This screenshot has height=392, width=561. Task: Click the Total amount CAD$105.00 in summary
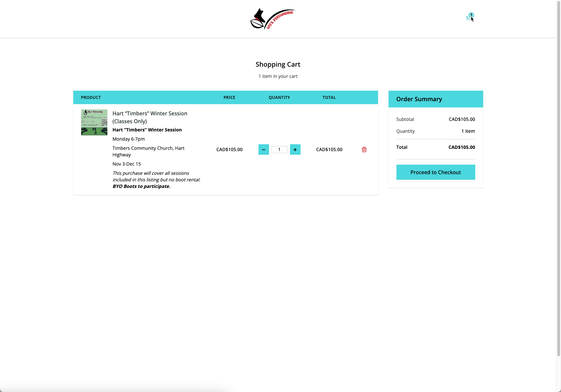461,147
